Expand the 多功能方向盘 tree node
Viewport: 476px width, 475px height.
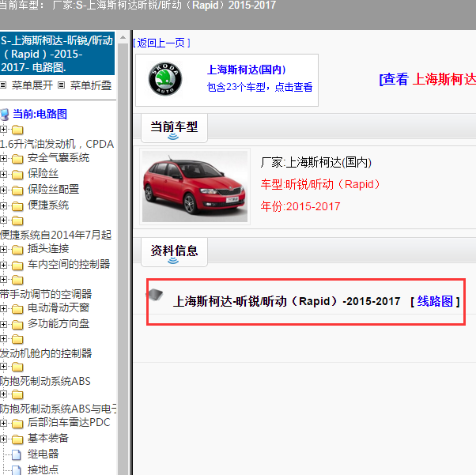pos(3,324)
